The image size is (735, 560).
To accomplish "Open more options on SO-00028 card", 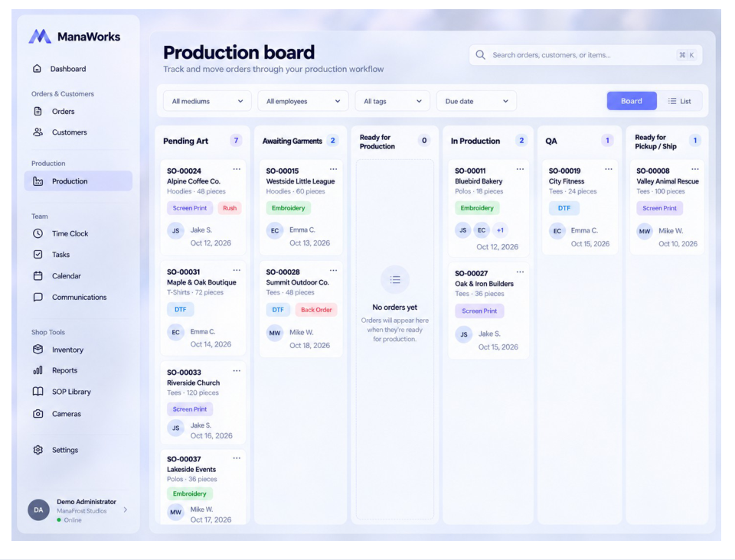I will pyautogui.click(x=333, y=271).
